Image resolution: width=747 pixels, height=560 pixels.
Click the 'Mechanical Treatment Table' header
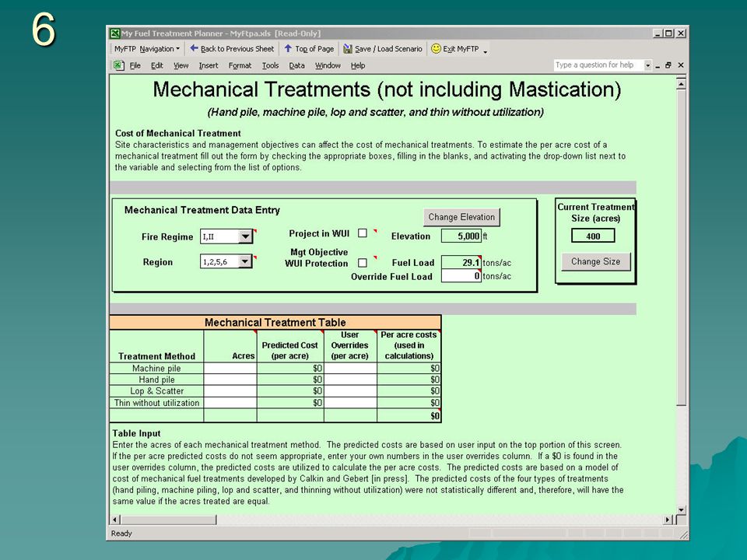tap(275, 322)
